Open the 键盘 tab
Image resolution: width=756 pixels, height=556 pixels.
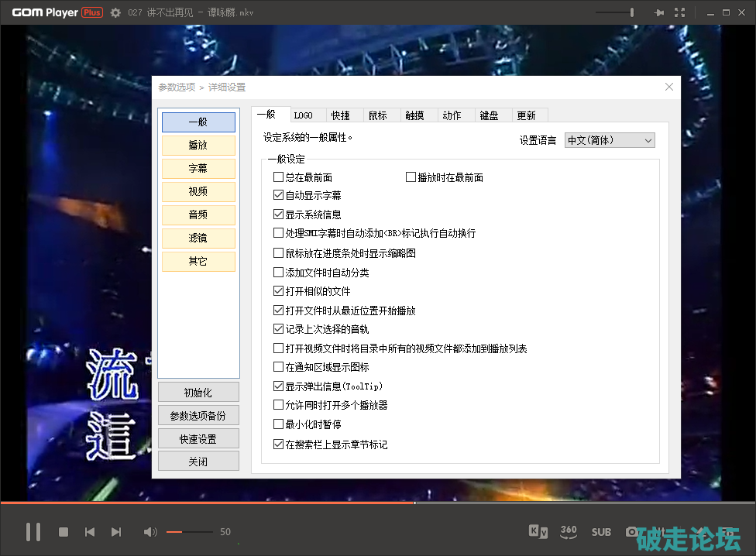pos(489,115)
